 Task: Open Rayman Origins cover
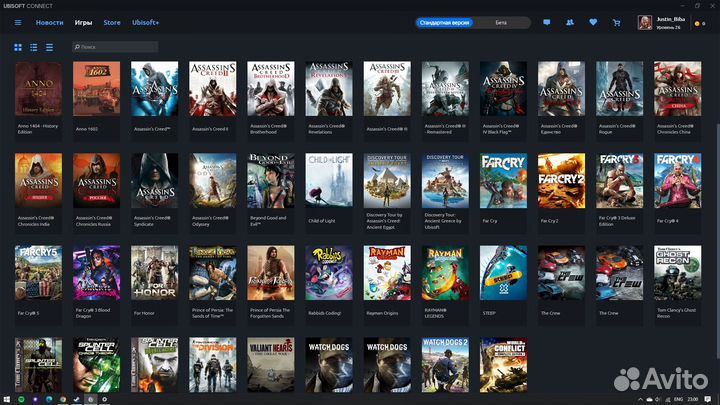[x=387, y=273]
